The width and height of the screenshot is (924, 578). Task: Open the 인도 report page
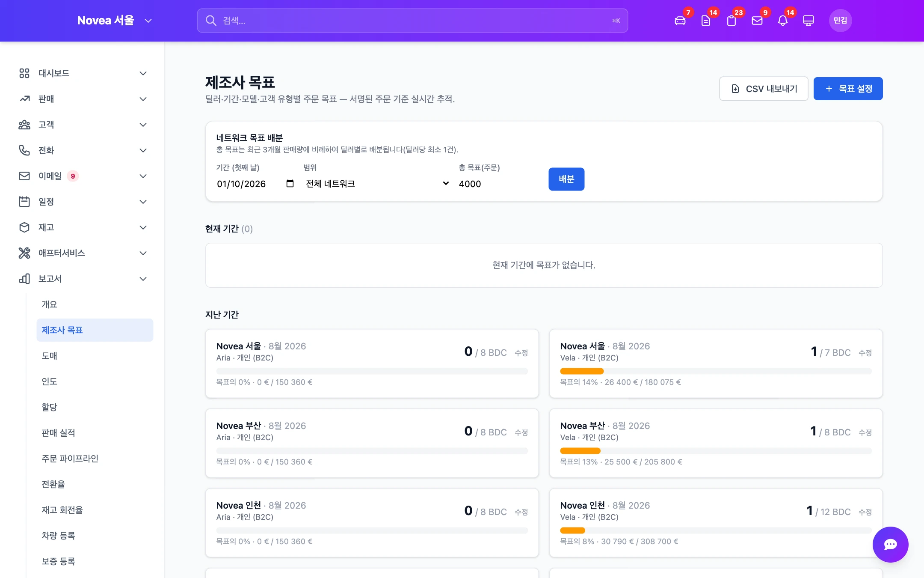click(x=95, y=381)
